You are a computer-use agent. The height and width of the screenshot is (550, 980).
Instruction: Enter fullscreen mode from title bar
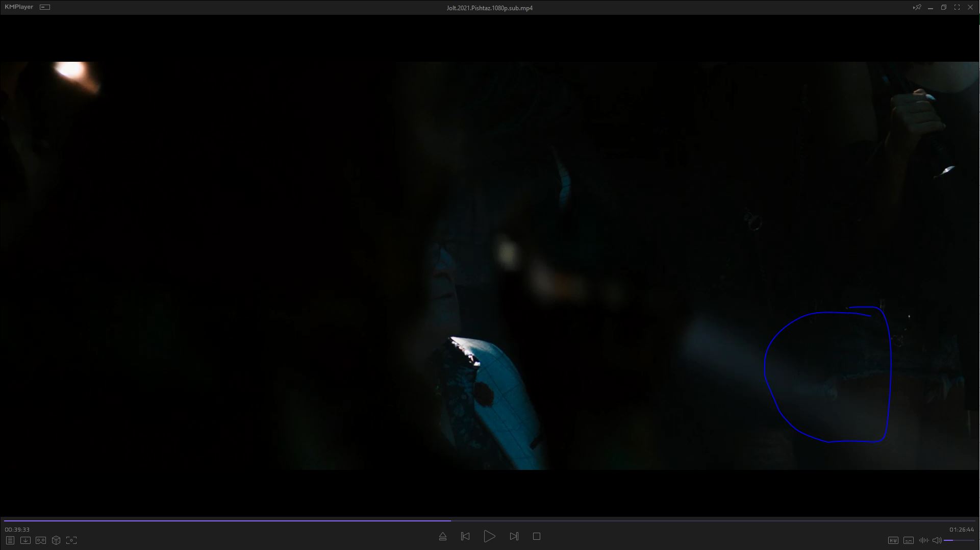click(957, 8)
